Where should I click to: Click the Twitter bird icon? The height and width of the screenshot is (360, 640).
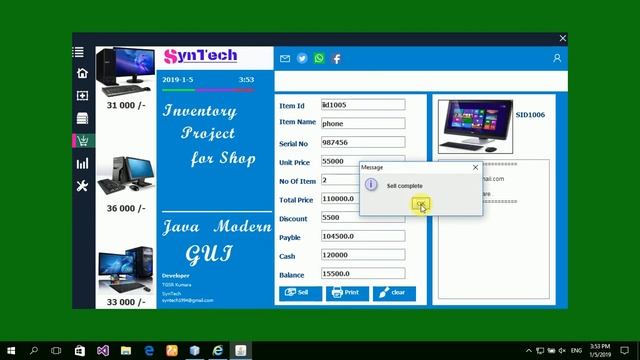click(x=302, y=58)
